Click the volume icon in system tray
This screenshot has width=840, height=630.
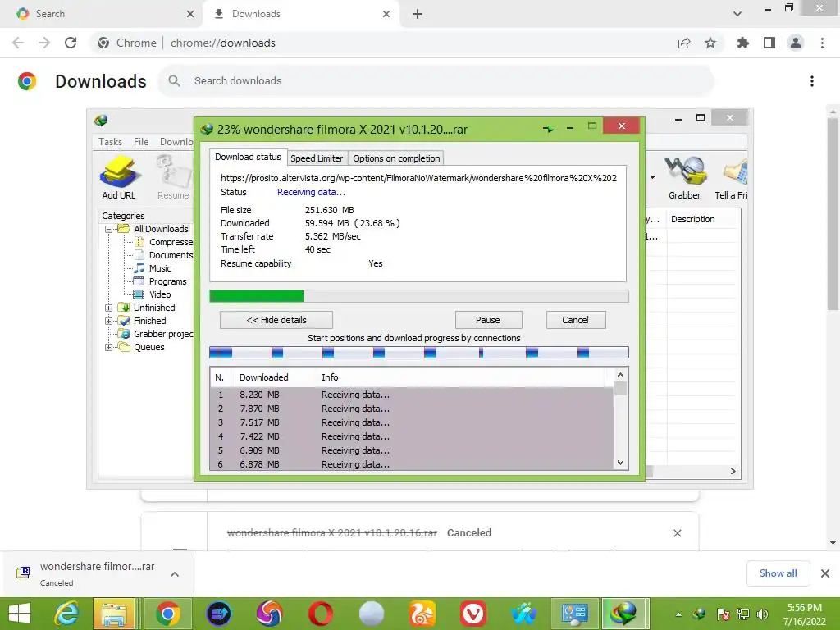click(x=762, y=614)
